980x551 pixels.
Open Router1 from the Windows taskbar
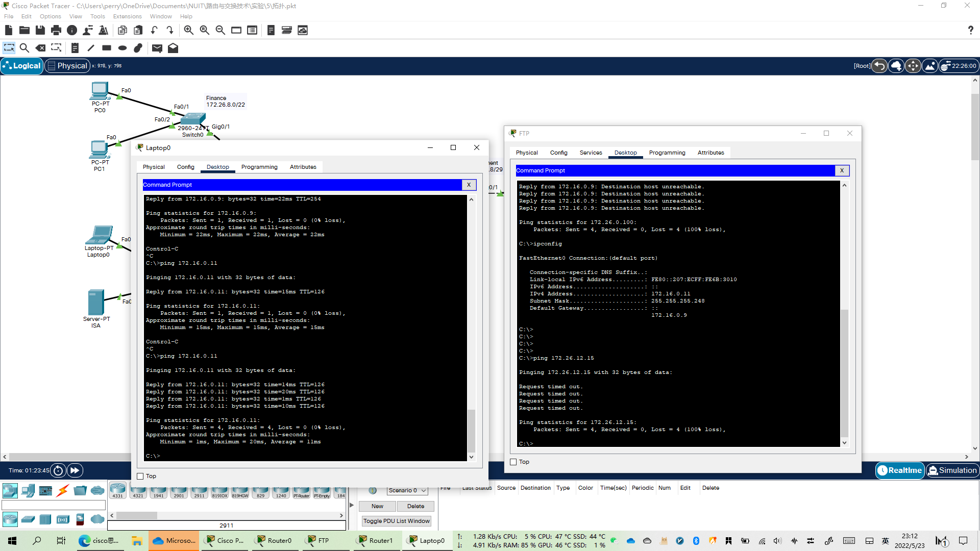coord(376,540)
